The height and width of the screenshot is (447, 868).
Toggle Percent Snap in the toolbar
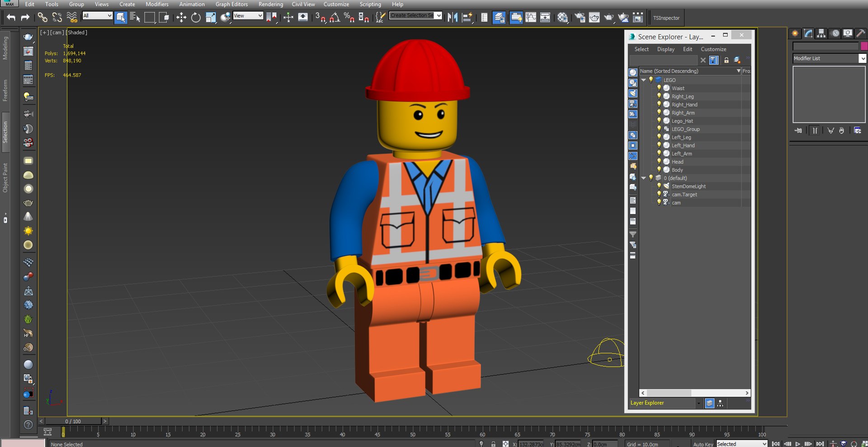tap(349, 18)
